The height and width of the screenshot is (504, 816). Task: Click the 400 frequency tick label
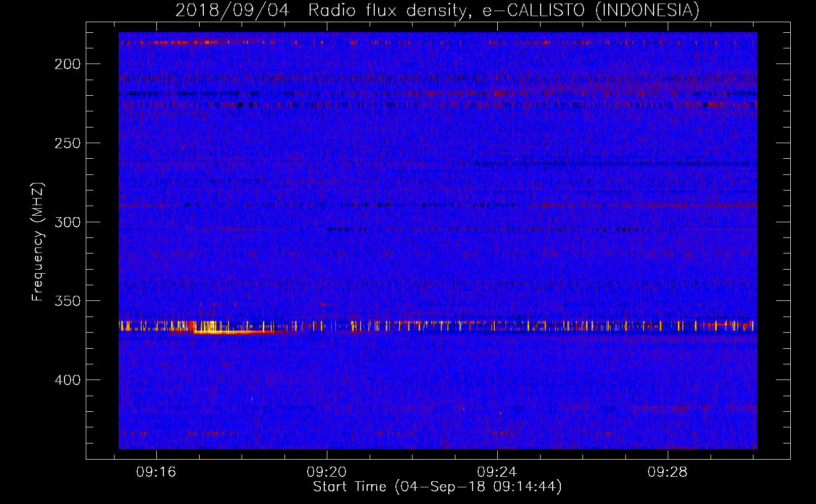pyautogui.click(x=68, y=380)
